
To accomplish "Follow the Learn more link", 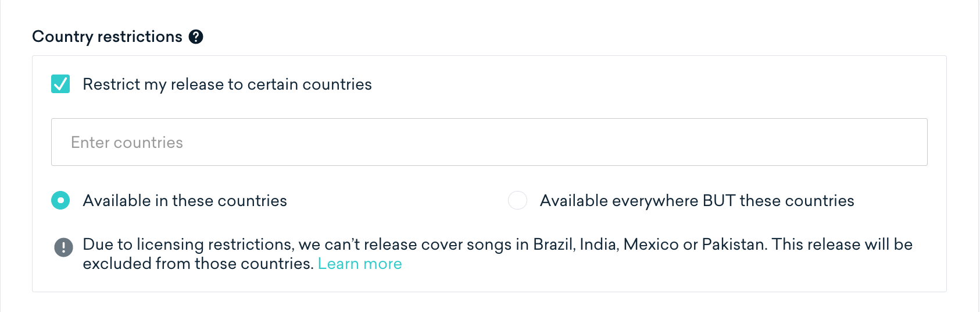I will point(360,264).
